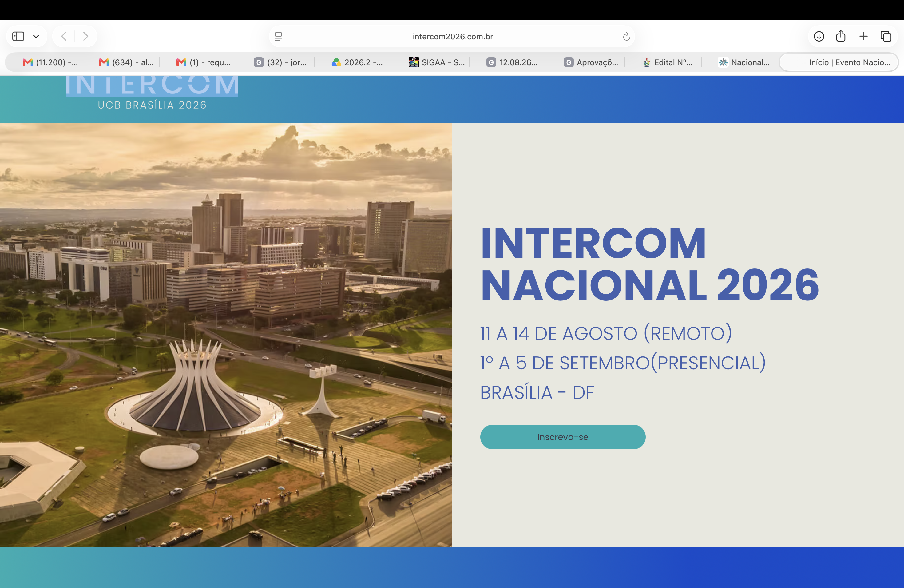Click the 1º A 5 DE SETEMBRO(PRESENCIAL) text

click(623, 363)
